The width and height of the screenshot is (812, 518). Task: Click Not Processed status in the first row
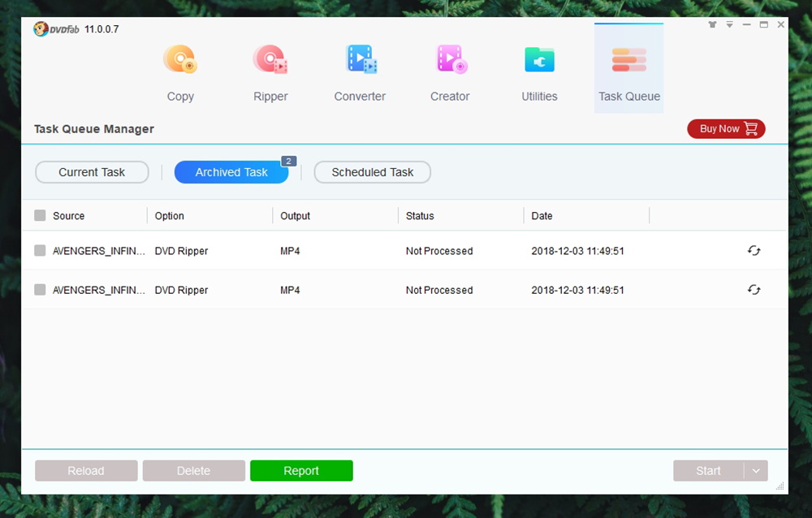tap(439, 251)
